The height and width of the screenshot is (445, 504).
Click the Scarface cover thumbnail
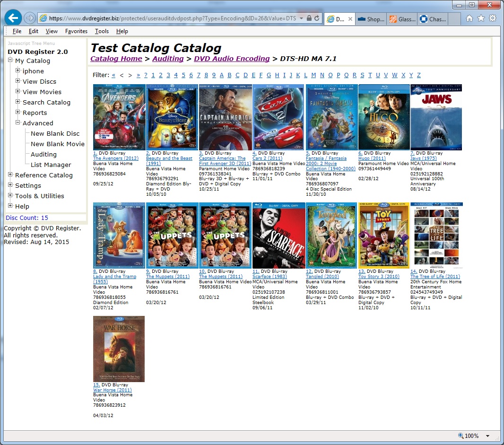coord(278,236)
